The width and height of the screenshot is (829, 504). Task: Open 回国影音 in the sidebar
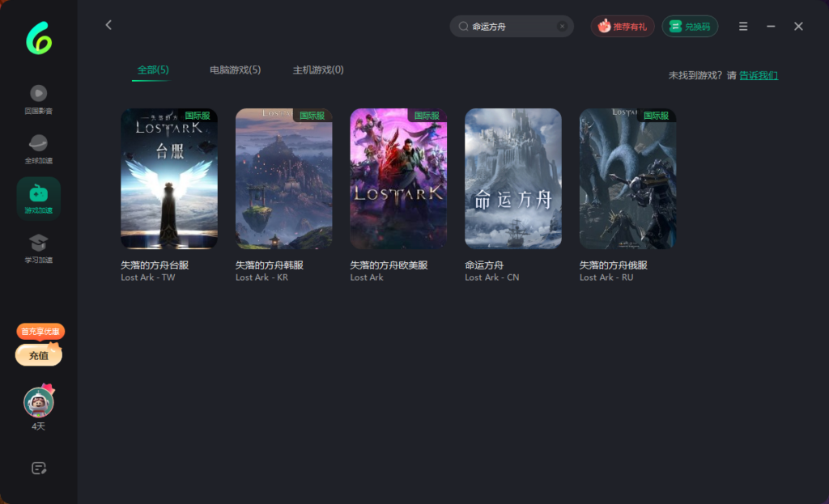pos(38,94)
